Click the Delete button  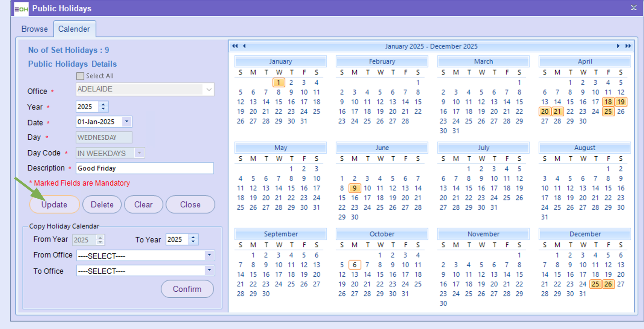pyautogui.click(x=102, y=205)
